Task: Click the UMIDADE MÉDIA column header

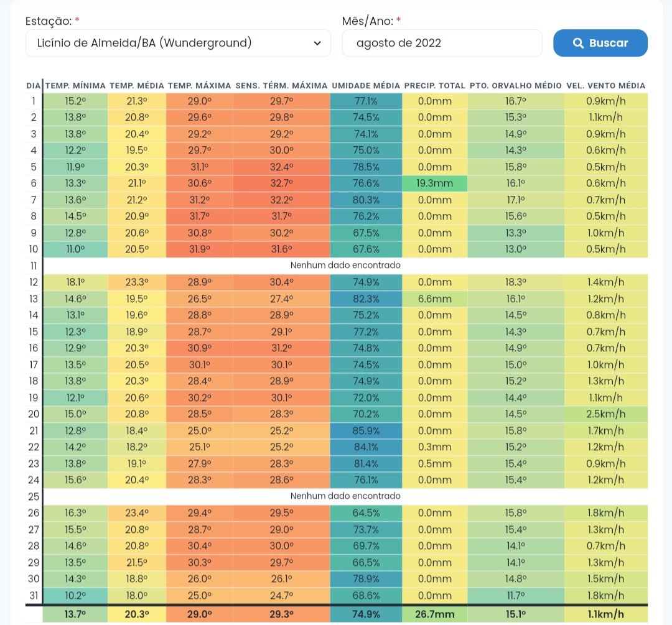Action: click(x=366, y=86)
